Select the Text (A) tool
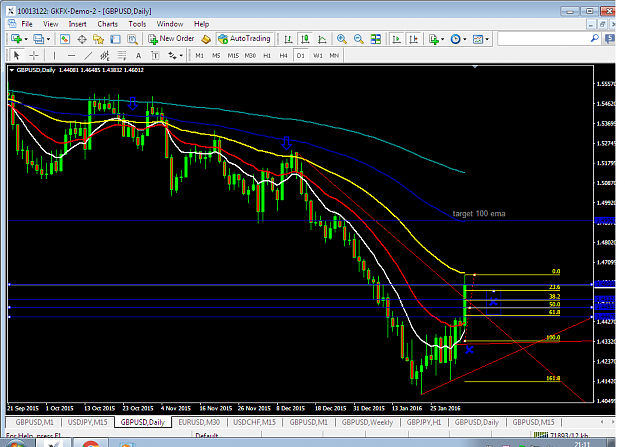 coord(138,55)
